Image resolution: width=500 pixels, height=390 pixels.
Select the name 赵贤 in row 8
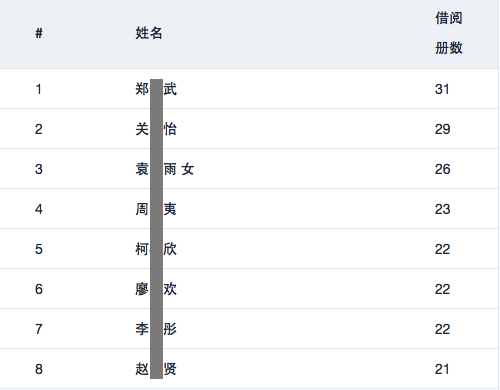[x=156, y=369]
